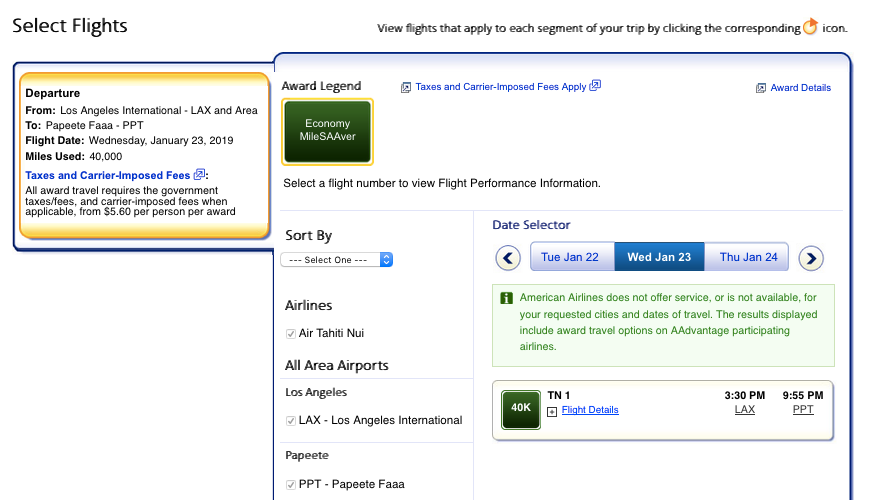Screen dimensions: 880x500
Task: Click the orange segment arrow icon
Action: pos(810,27)
